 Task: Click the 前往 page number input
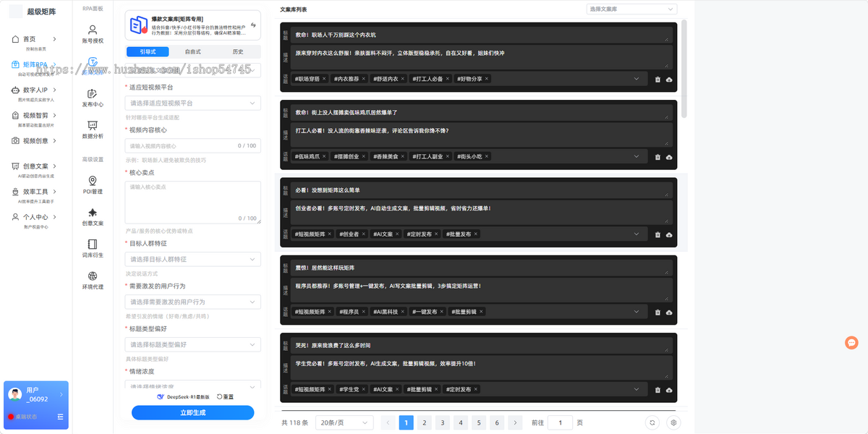pyautogui.click(x=560, y=422)
